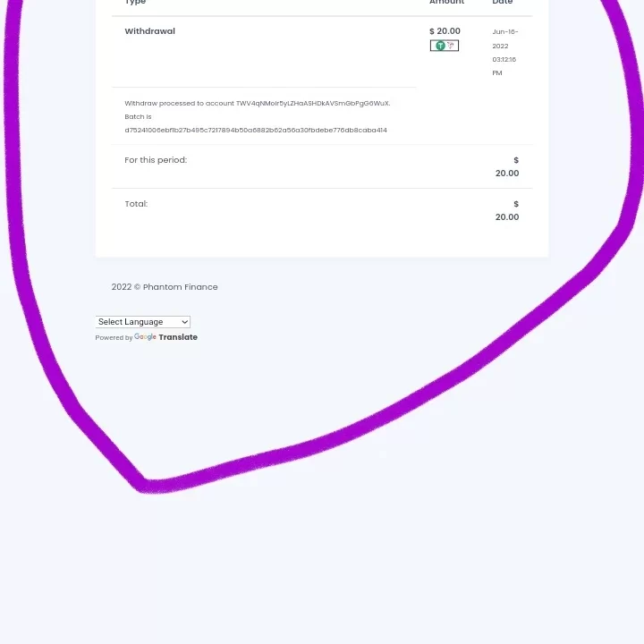
Task: Open the Select Language dropdown
Action: (x=142, y=322)
